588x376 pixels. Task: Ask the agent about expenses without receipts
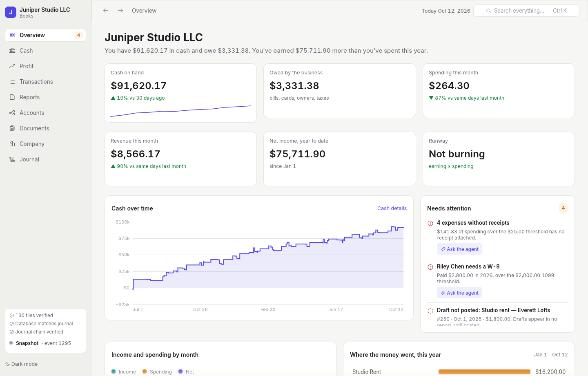pos(459,249)
